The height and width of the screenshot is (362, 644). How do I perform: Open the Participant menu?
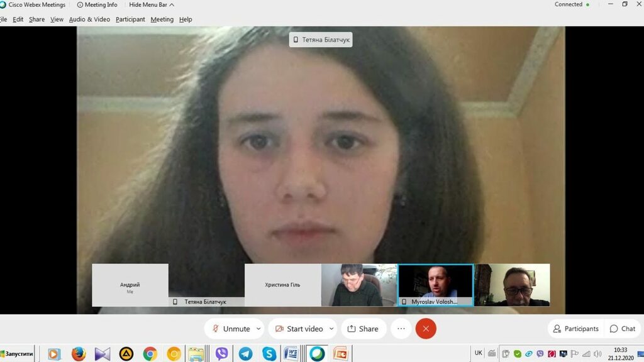pos(130,19)
